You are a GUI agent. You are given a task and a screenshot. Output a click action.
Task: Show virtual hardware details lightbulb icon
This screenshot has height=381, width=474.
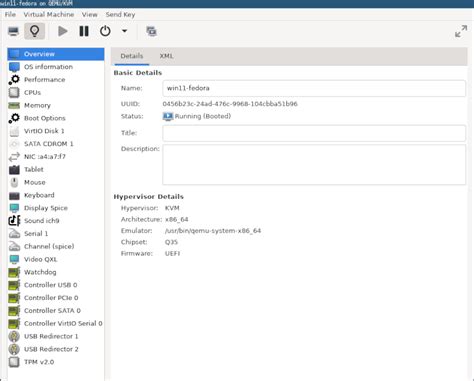tap(34, 31)
